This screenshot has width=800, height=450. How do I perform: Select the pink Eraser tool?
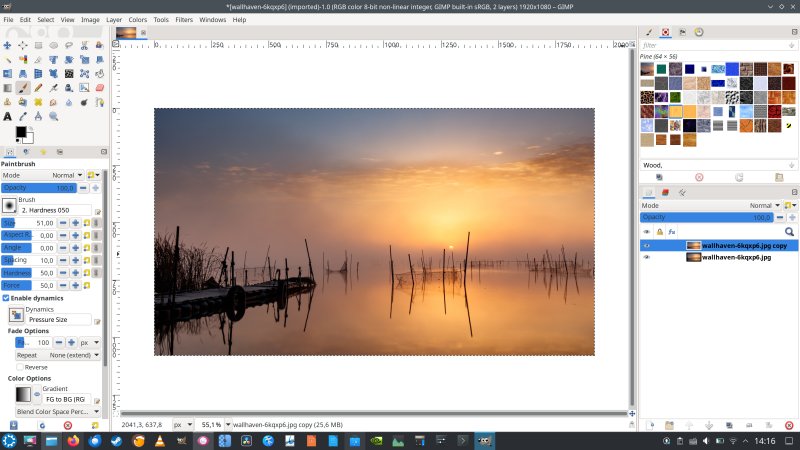tap(99, 88)
